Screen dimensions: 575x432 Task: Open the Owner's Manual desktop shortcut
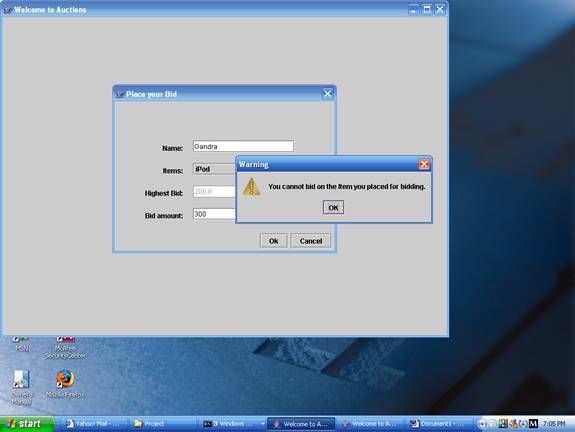[21, 387]
